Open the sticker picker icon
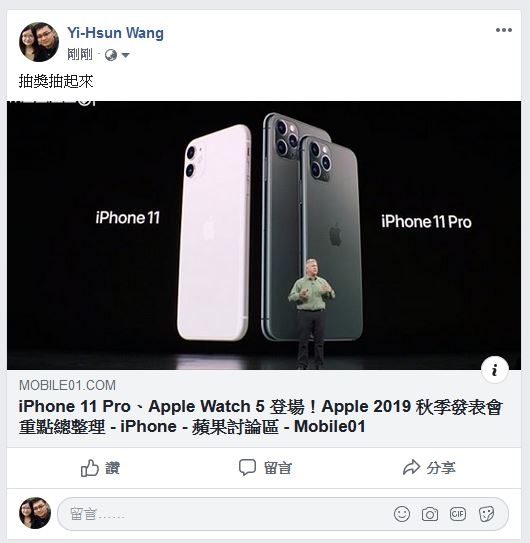Viewport: 530px width, 543px height. (x=486, y=514)
